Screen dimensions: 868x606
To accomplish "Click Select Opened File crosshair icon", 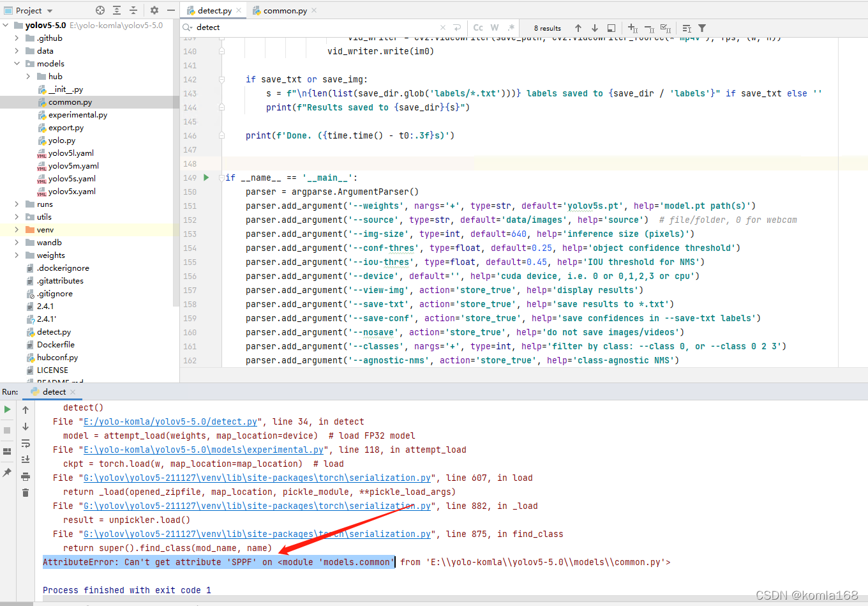I will [x=100, y=10].
